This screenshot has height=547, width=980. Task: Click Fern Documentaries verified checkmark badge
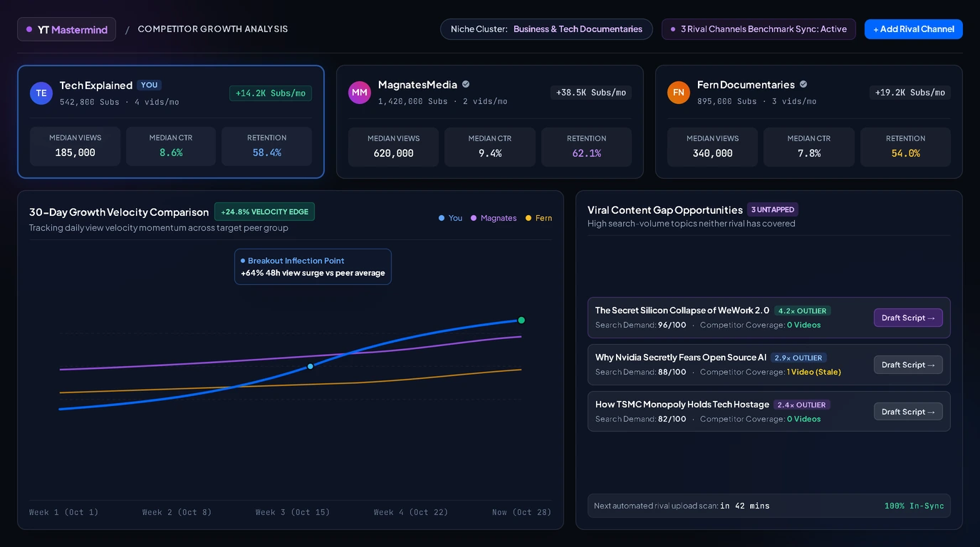[803, 84]
